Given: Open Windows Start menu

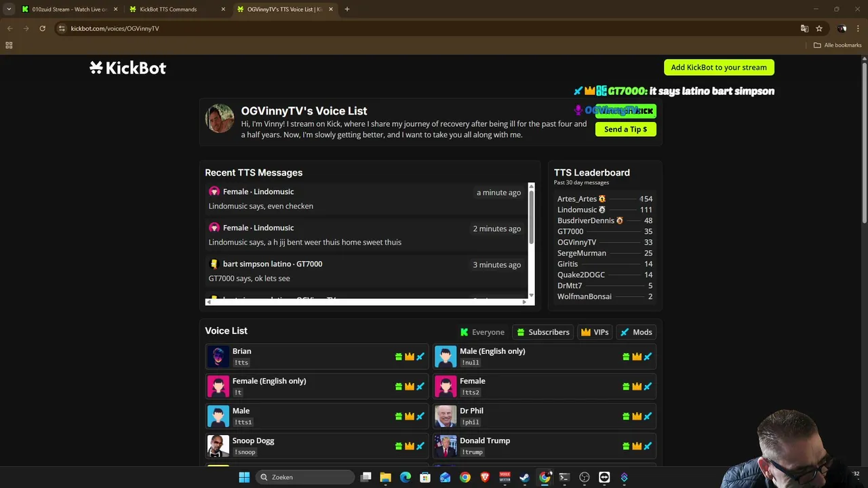Looking at the screenshot, I should [244, 477].
